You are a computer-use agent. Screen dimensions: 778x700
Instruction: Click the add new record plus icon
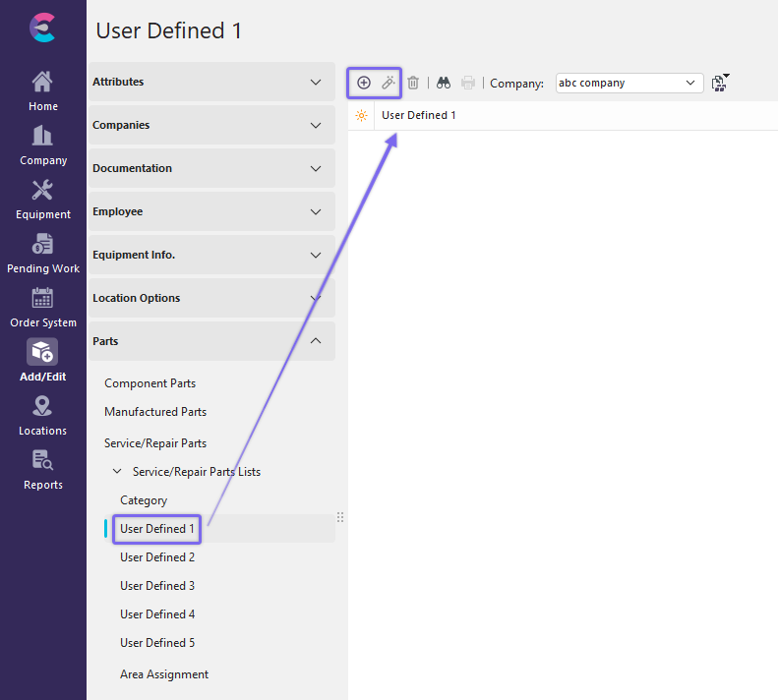tap(364, 83)
